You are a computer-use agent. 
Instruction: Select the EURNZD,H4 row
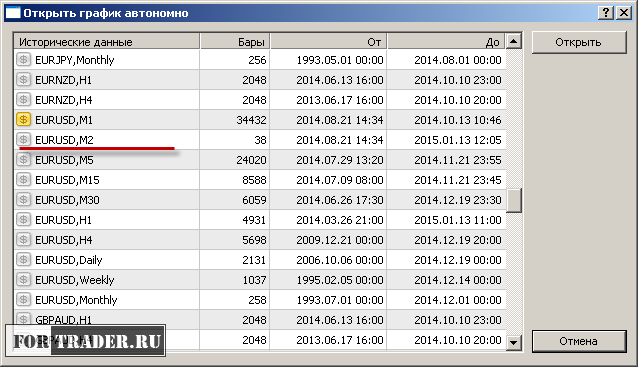click(260, 100)
